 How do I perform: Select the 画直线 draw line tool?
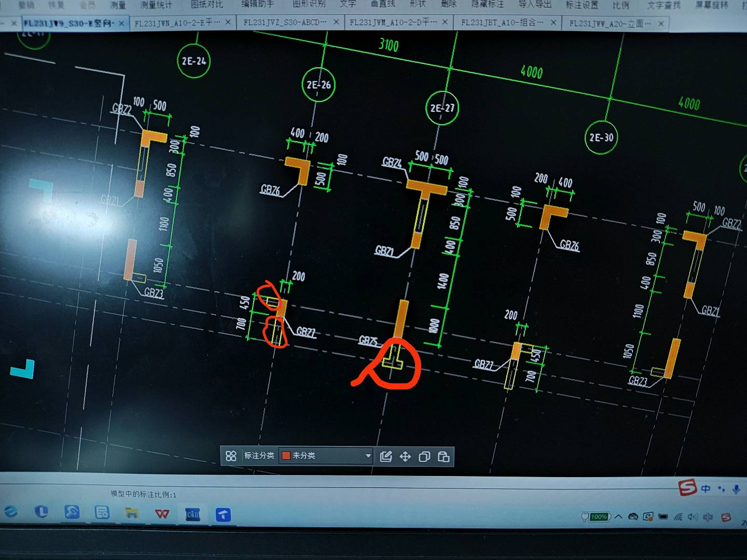click(382, 4)
